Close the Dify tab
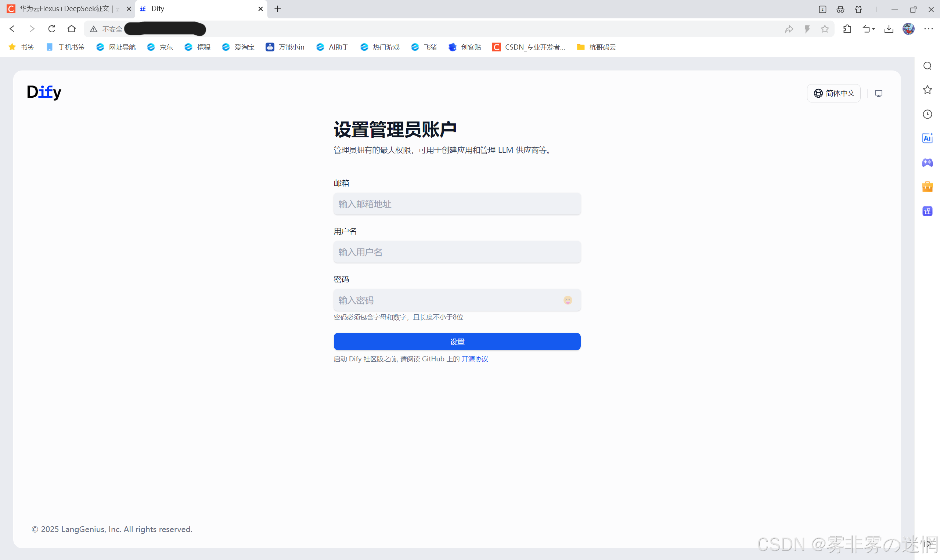 click(260, 9)
